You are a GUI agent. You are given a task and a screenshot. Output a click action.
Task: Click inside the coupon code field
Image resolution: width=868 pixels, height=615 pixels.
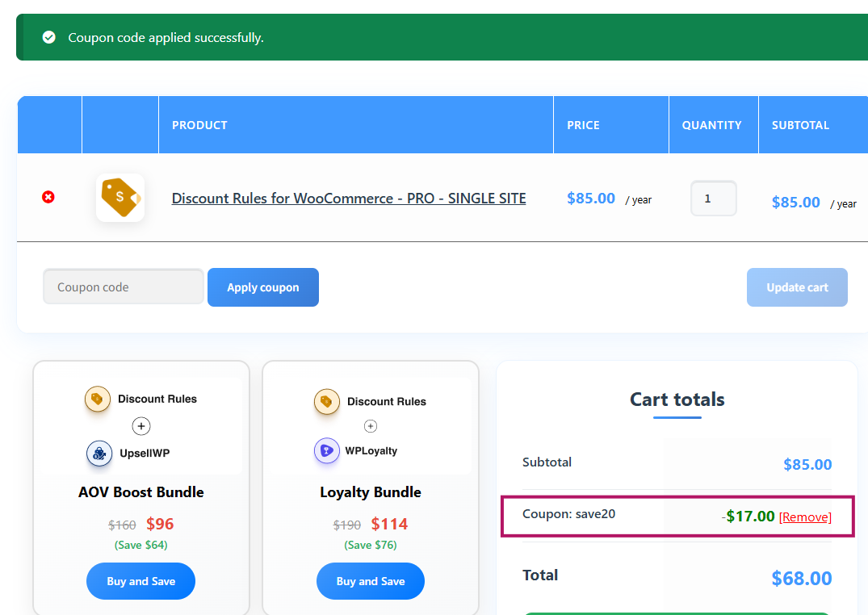point(123,287)
